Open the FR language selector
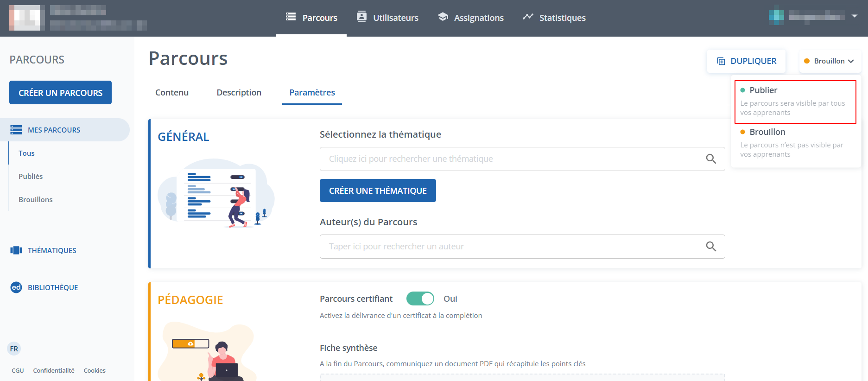868x381 pixels. 14,349
